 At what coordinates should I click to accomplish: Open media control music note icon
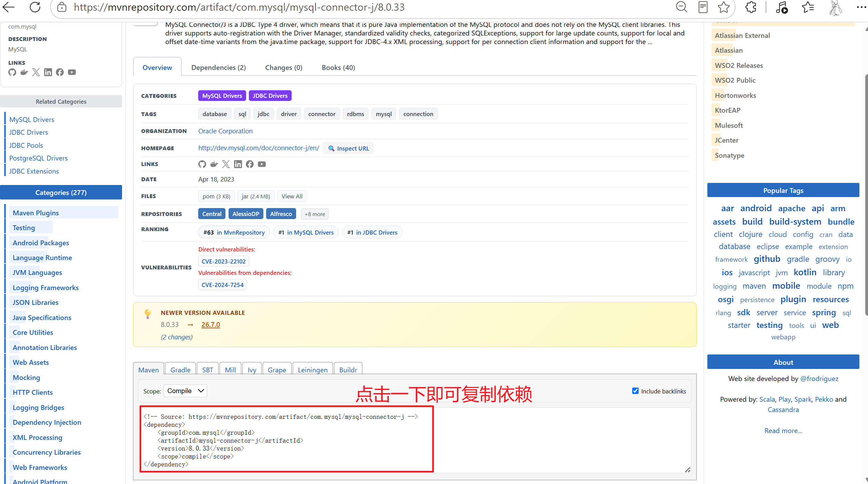pyautogui.click(x=781, y=7)
